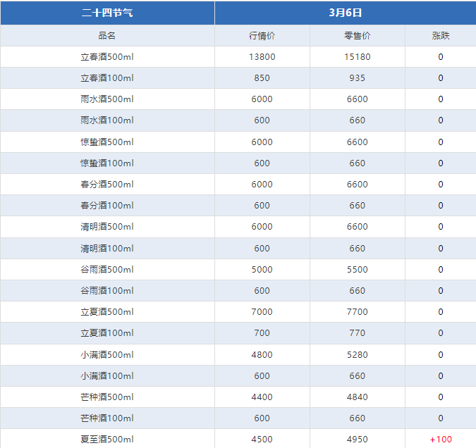Click the 谷雨酒500ml product name

click(107, 270)
